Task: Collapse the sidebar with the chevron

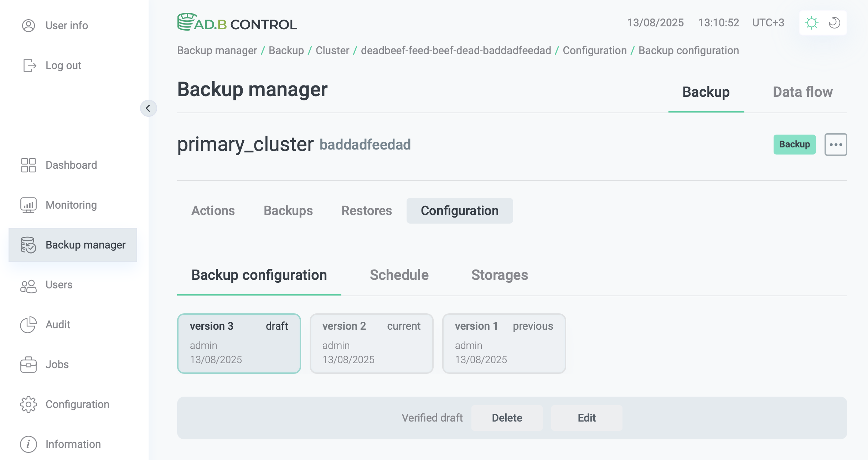Action: pos(149,108)
